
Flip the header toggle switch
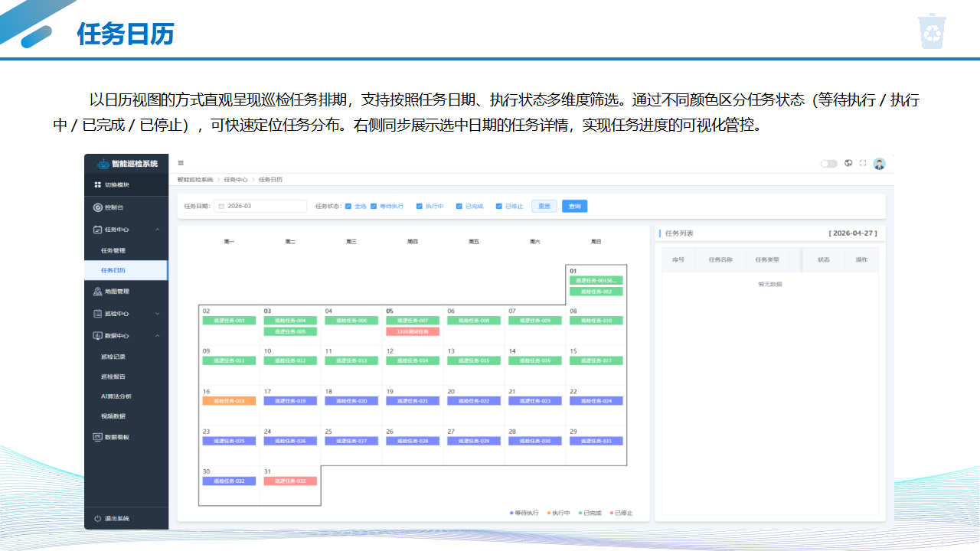[828, 164]
